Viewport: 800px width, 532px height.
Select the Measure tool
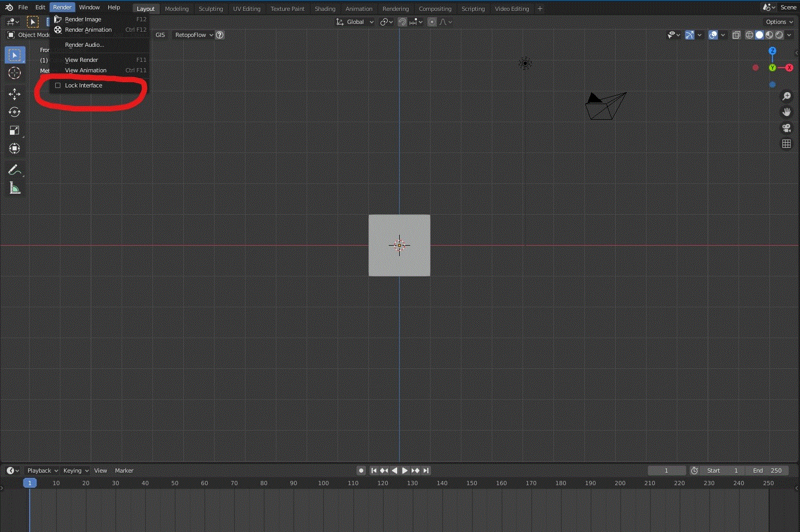tap(15, 187)
